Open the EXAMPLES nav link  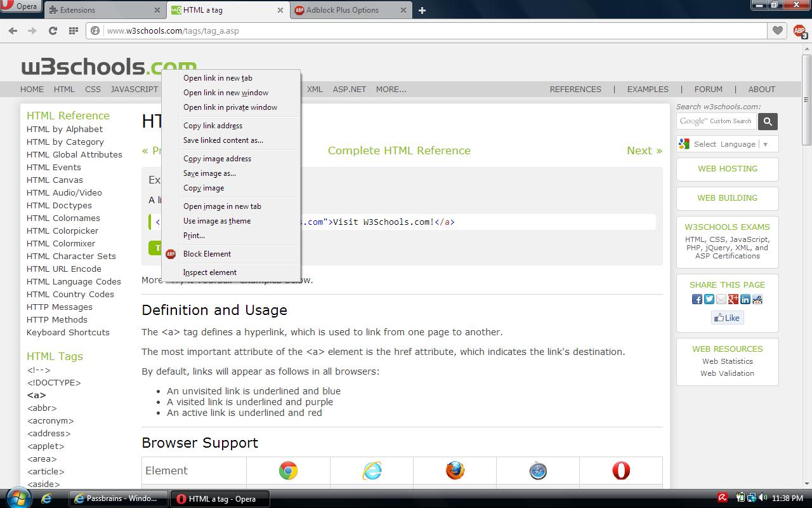(x=648, y=90)
